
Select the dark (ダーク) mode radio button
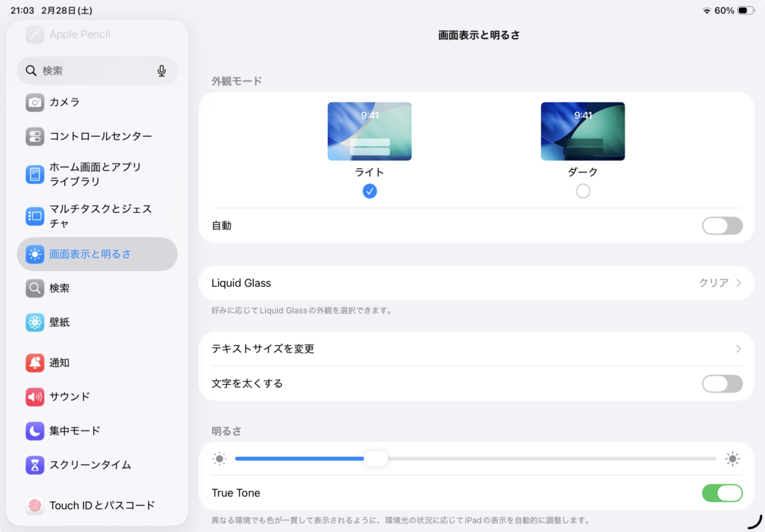583,191
